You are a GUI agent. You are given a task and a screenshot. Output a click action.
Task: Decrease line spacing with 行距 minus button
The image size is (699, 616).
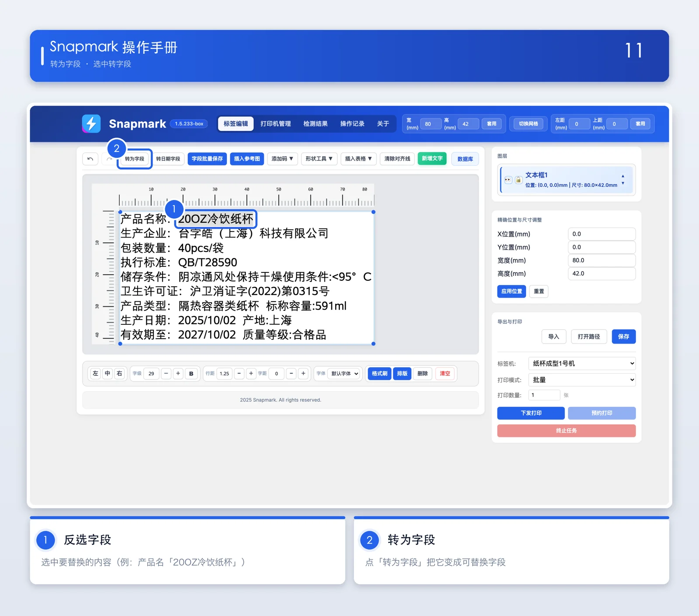click(x=239, y=374)
